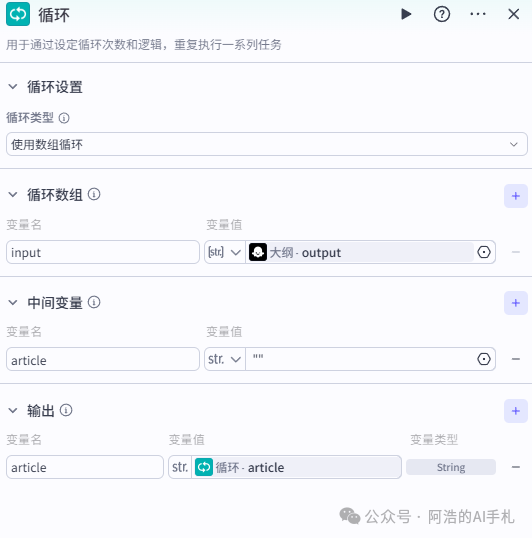532x538 pixels.
Task: Open the three-dot more options menu
Action: [478, 14]
